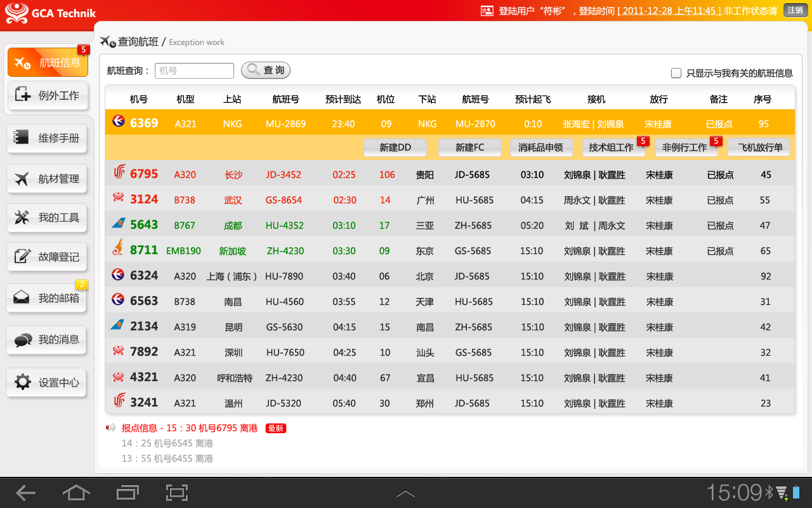This screenshot has height=508, width=812.
Task: Click the notepad pencil icon beside 故障登记
Action: [x=22, y=257]
